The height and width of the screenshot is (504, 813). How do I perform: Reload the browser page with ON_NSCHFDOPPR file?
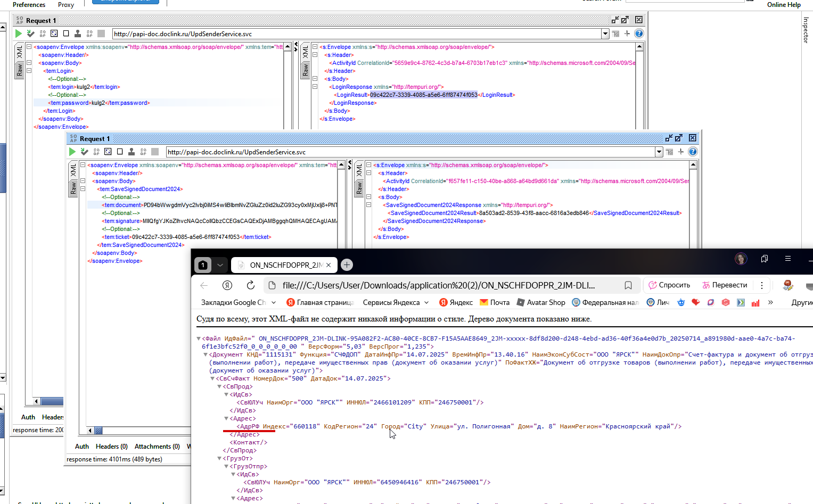point(251,285)
